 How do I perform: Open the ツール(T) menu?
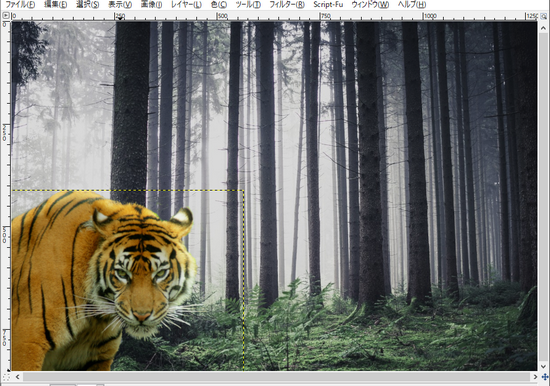(x=248, y=5)
